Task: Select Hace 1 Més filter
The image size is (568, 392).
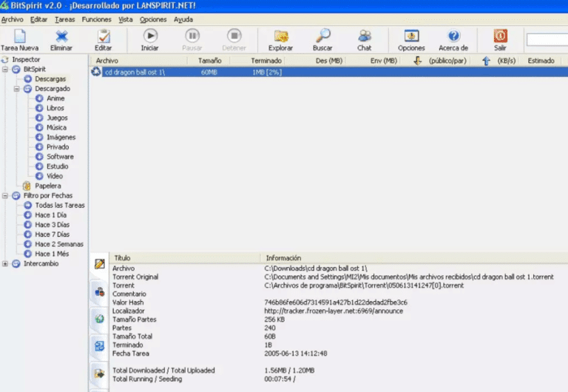Action: point(52,254)
